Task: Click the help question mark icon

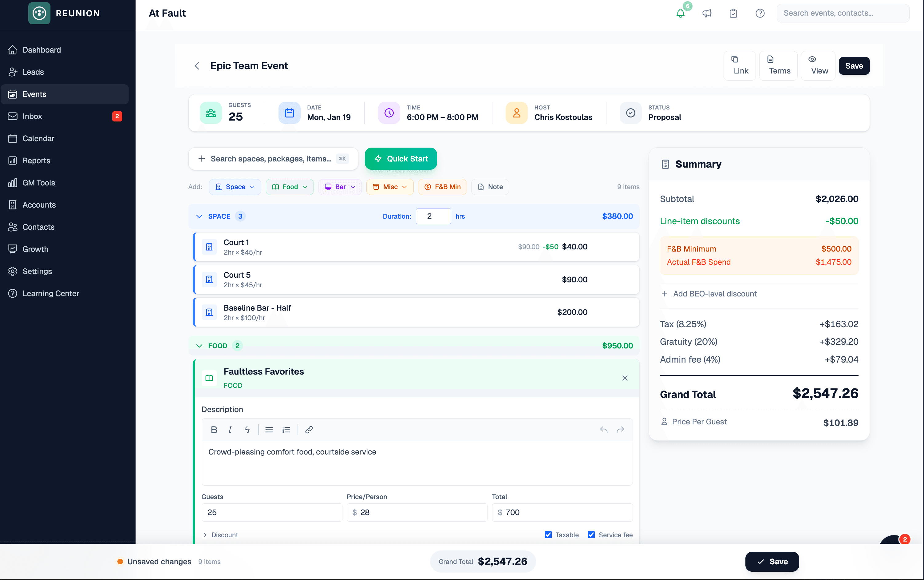Action: (x=760, y=13)
